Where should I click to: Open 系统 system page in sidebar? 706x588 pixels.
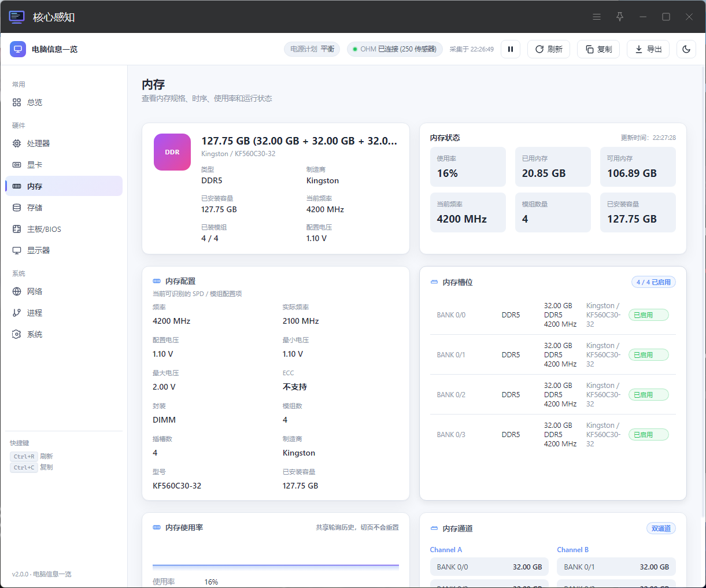tap(64, 334)
